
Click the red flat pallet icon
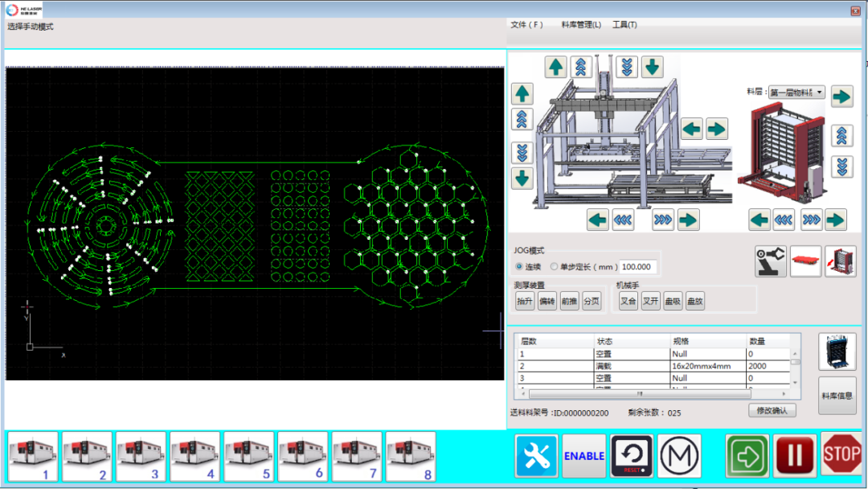805,262
